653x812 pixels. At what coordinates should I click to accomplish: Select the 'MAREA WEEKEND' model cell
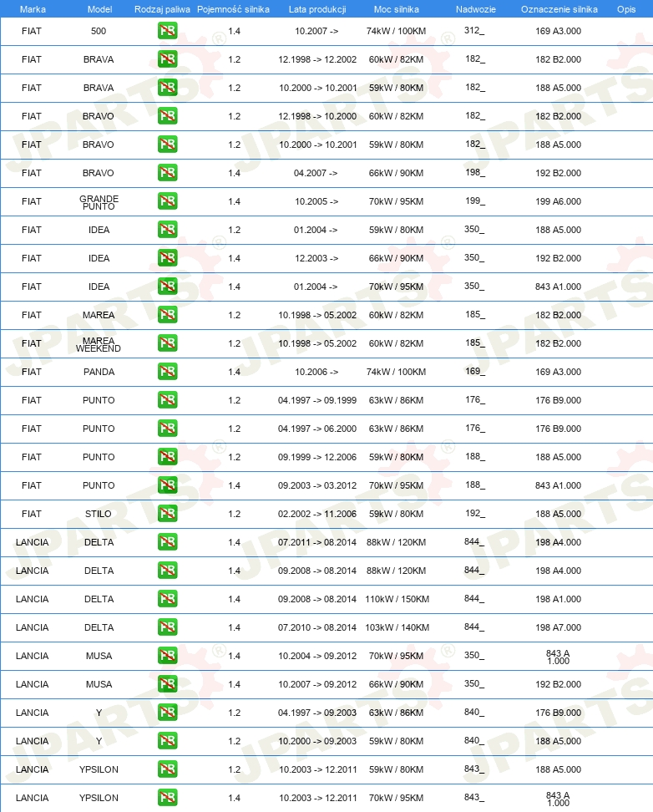coord(99,344)
